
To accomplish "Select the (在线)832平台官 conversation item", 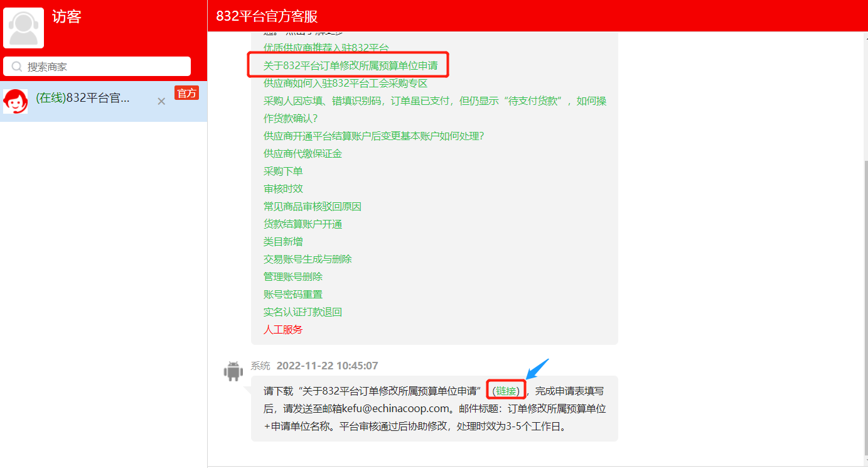I will (x=104, y=101).
